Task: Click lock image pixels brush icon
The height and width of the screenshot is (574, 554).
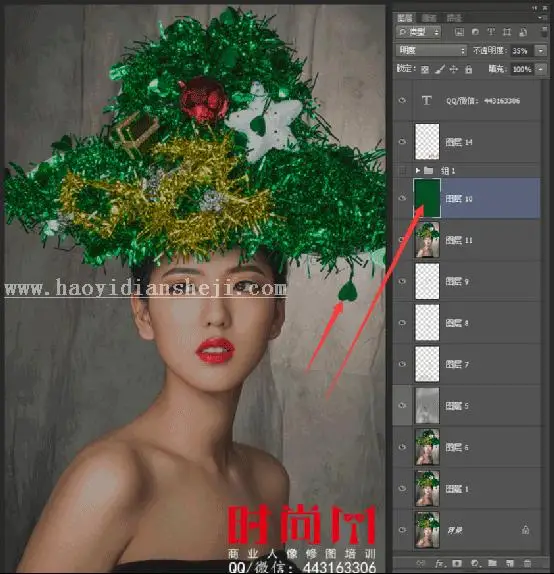Action: [439, 69]
